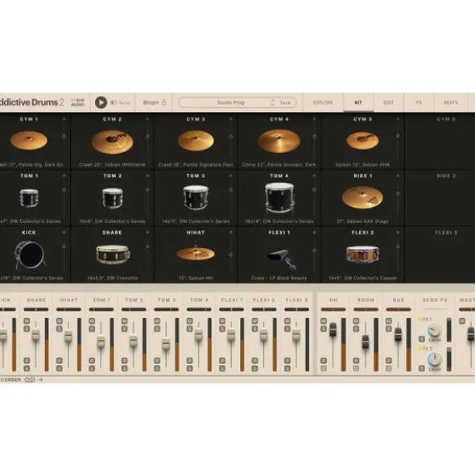Select the CYM 3 Paiste crash cymbal image
Image resolution: width=475 pixels, height=476 pixels.
click(x=196, y=141)
